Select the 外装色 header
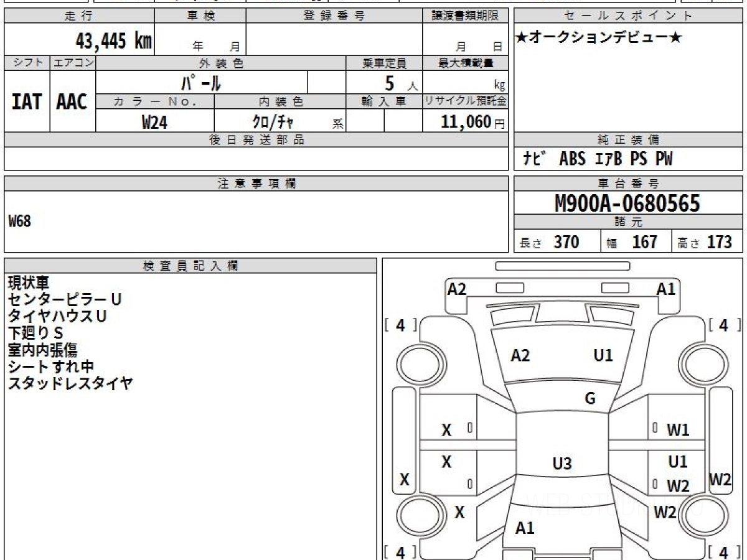Viewport: 747px width, 560px height. (221, 63)
